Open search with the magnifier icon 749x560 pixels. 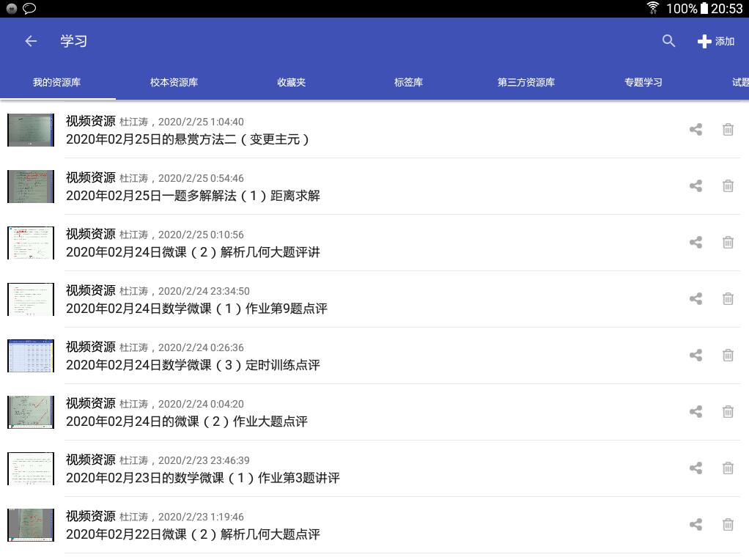668,42
